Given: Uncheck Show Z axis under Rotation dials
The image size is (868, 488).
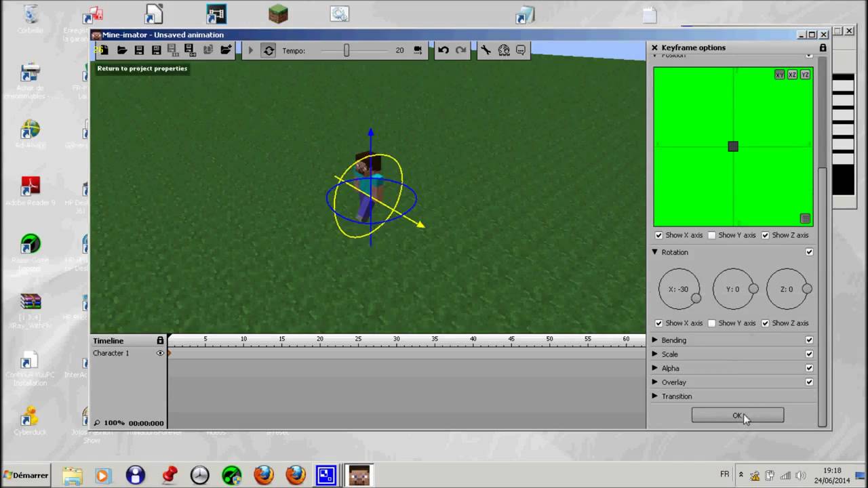Looking at the screenshot, I should click(766, 323).
